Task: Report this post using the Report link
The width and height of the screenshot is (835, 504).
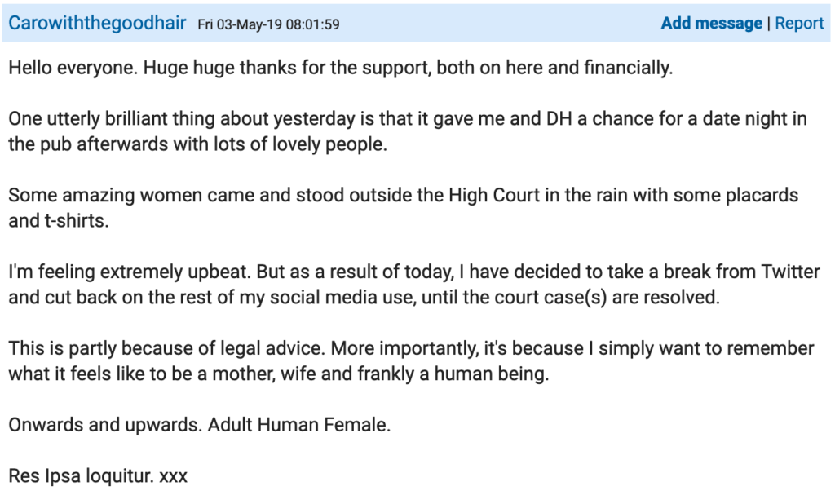Action: (799, 24)
